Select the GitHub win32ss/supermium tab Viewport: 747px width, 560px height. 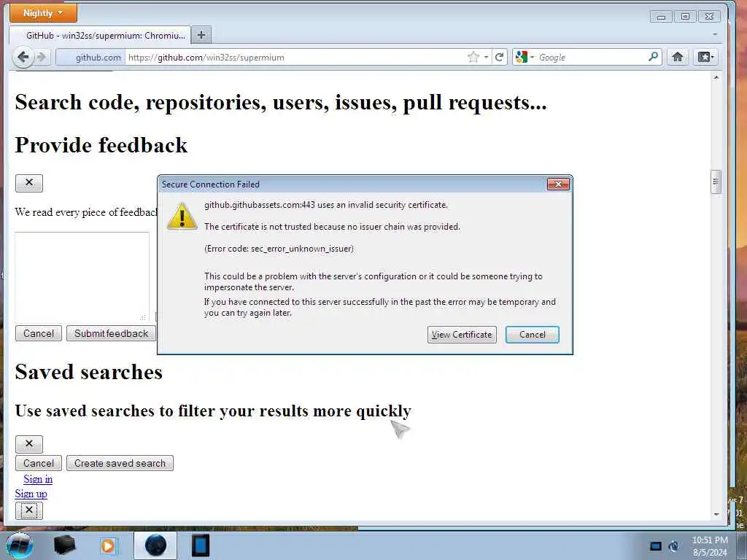pyautogui.click(x=100, y=35)
